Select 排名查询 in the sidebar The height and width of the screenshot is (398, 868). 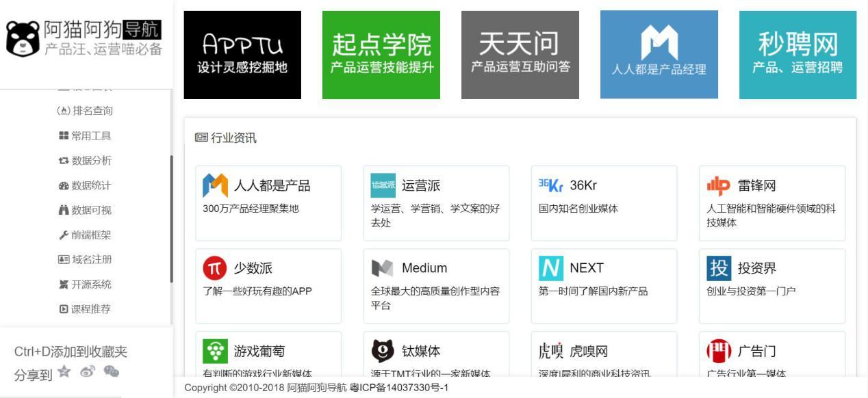(x=85, y=111)
